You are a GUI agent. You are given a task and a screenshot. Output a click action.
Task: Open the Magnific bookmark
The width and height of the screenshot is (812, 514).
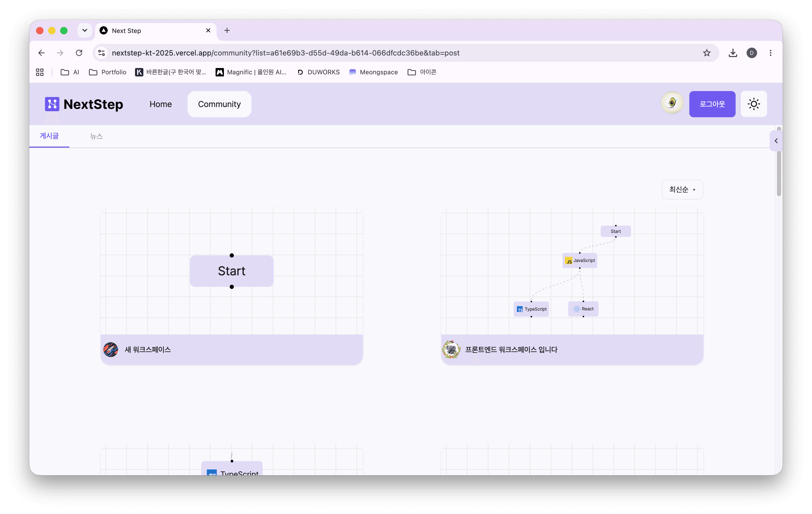tap(251, 72)
